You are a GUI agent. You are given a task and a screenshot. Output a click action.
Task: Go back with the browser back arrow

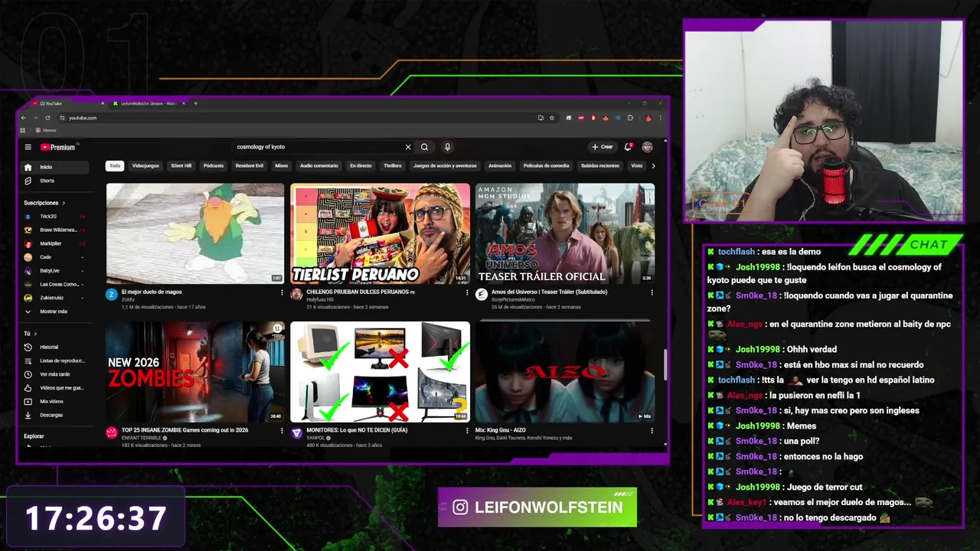(x=24, y=118)
